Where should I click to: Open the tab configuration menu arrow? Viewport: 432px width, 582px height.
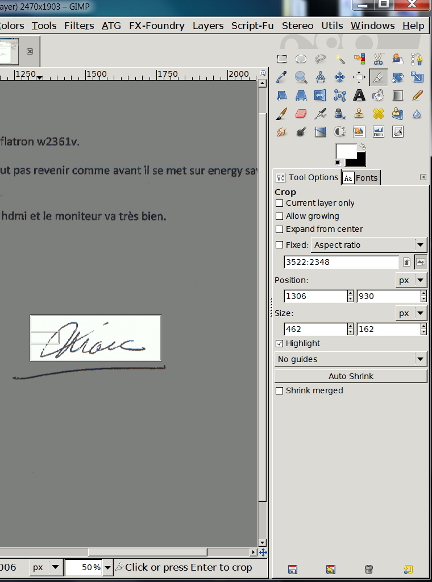tap(423, 177)
